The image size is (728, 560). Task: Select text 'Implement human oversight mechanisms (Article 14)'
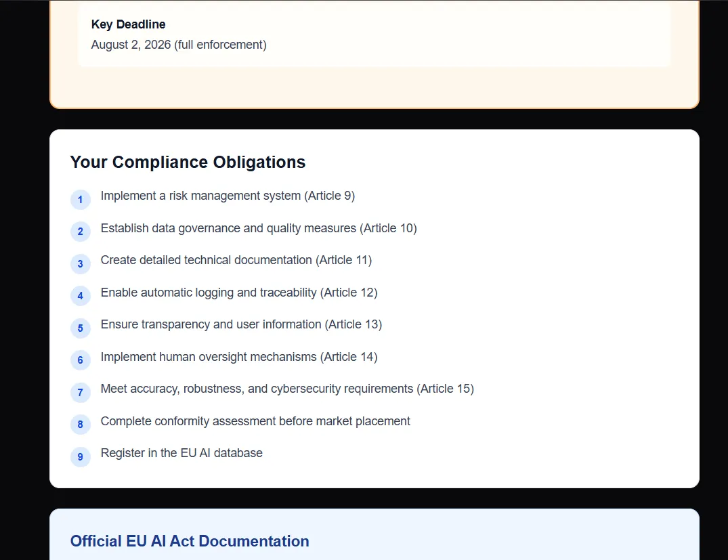[x=239, y=357]
